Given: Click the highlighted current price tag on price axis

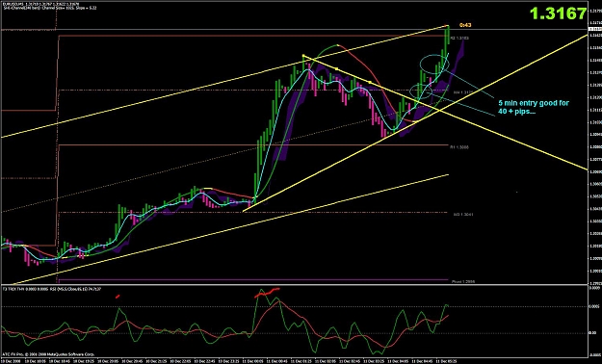Looking at the screenshot, I should click(594, 29).
